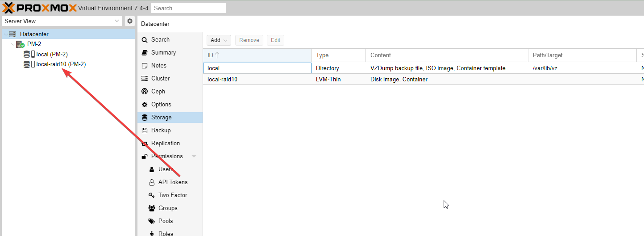Select PM-2 node in the tree
Image resolution: width=644 pixels, height=236 pixels.
pos(68,44)
